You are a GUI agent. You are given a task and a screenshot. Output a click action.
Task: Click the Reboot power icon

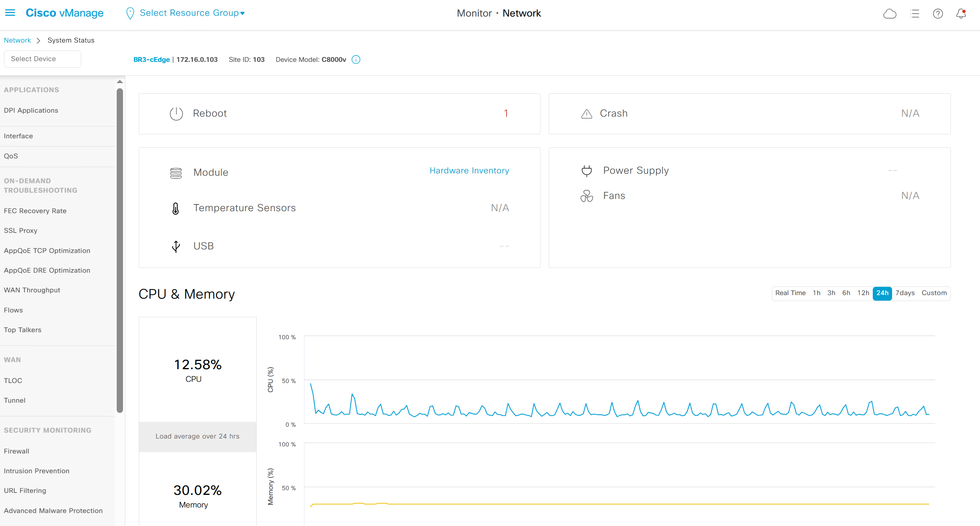click(176, 113)
